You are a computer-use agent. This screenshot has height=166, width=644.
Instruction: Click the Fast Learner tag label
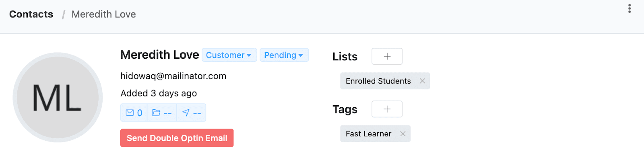368,134
